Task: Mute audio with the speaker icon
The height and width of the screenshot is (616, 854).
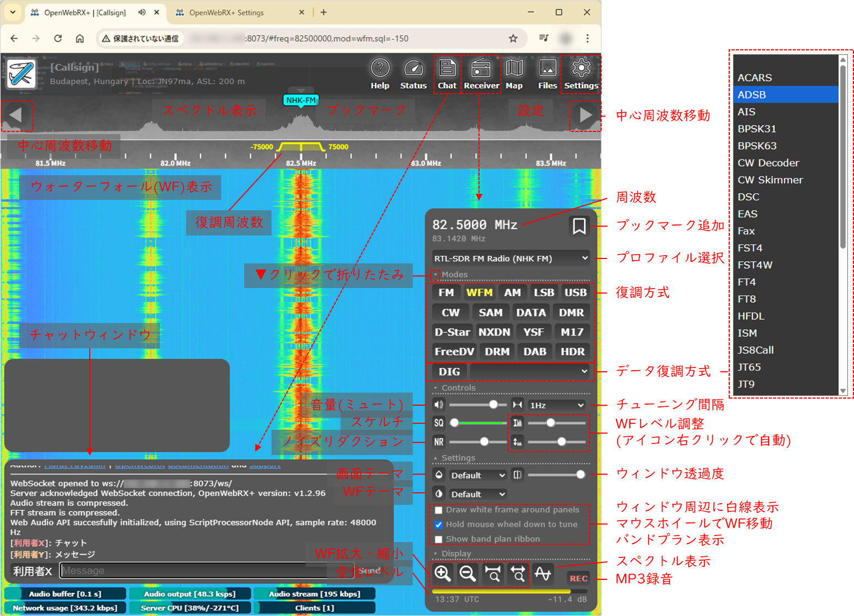Action: pos(438,405)
